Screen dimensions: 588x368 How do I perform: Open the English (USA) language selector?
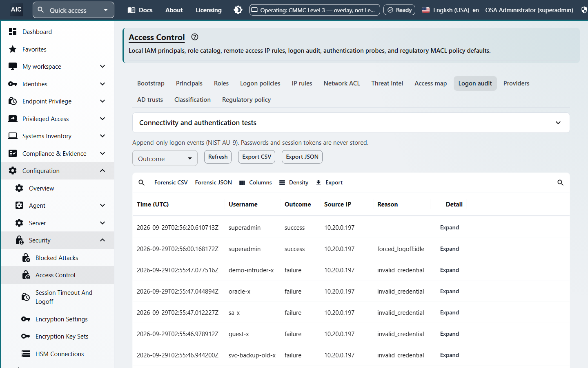coord(450,10)
